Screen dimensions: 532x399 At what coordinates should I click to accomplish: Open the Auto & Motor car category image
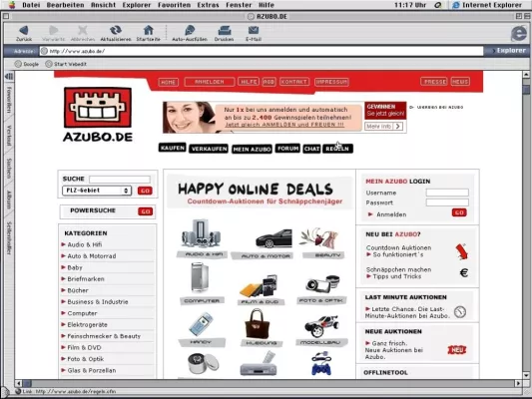point(273,238)
